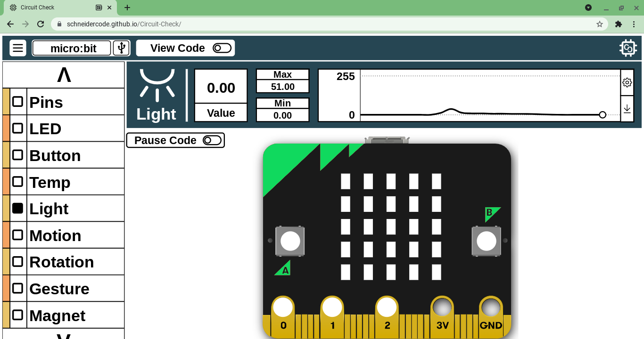The image size is (644, 339).
Task: Close the Circuit Check tab
Action: 109,8
